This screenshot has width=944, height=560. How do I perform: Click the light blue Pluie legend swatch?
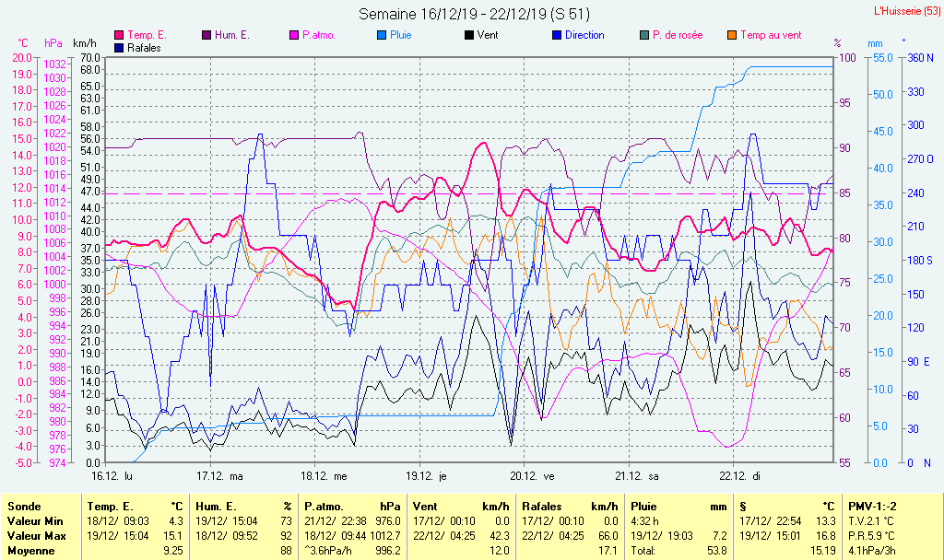(x=382, y=36)
